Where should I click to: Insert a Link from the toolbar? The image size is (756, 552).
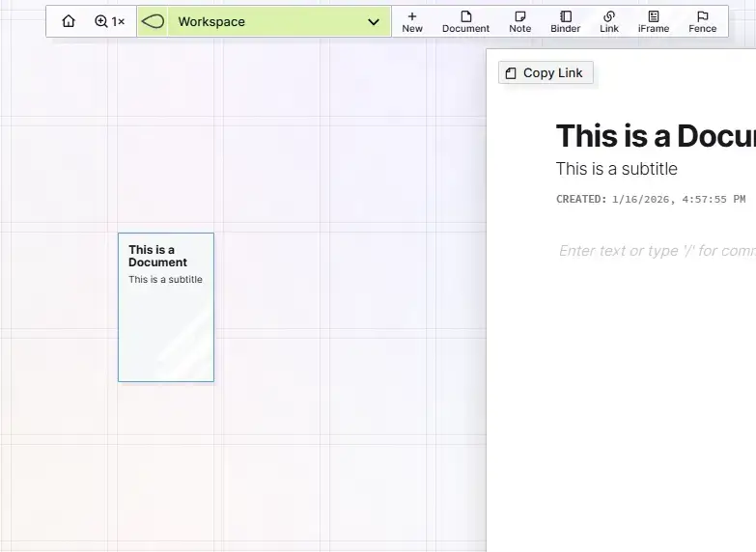[608, 21]
